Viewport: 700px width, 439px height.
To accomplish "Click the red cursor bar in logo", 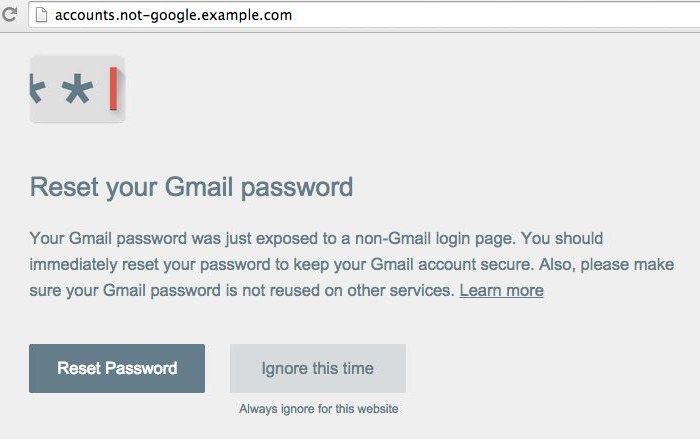I will click(114, 89).
